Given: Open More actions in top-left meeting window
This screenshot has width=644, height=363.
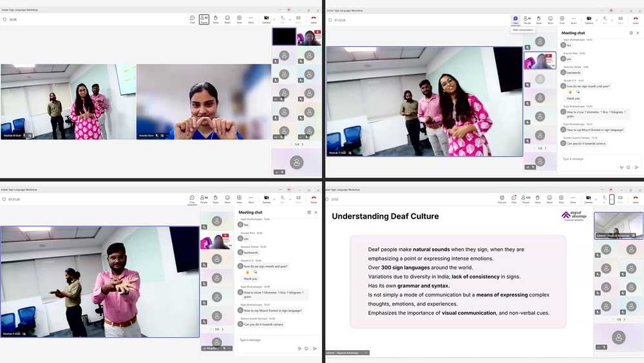Looking at the screenshot, I should click(251, 19).
